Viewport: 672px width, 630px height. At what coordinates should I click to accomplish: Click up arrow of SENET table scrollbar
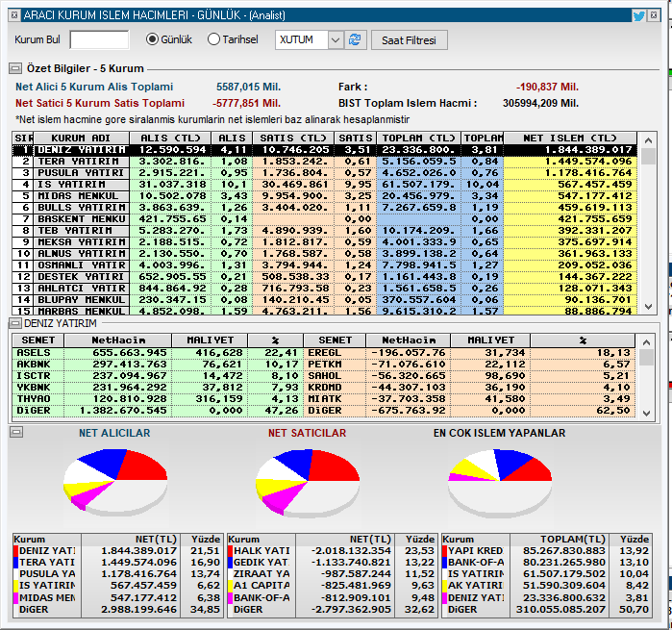click(647, 341)
